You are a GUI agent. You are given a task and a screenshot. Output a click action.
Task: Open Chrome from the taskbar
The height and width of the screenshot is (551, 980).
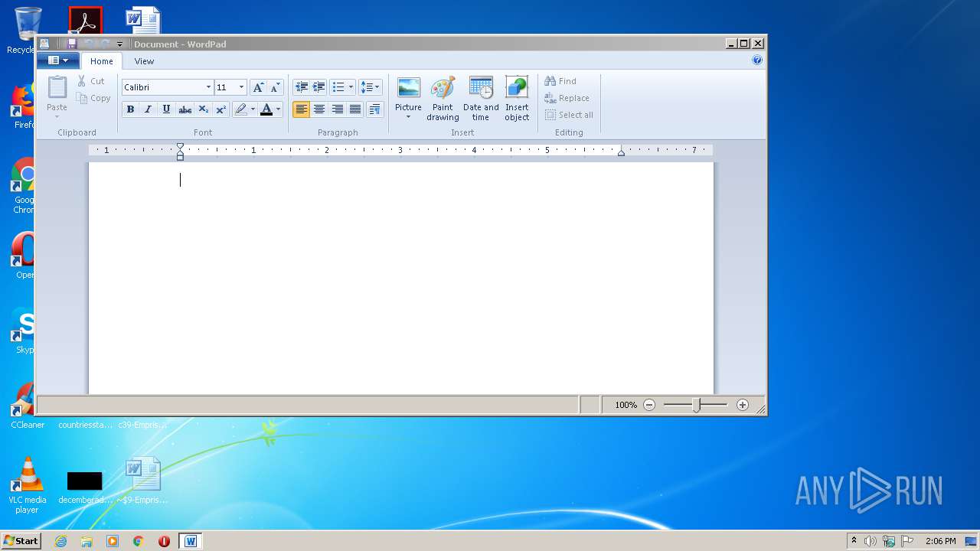[x=138, y=541]
